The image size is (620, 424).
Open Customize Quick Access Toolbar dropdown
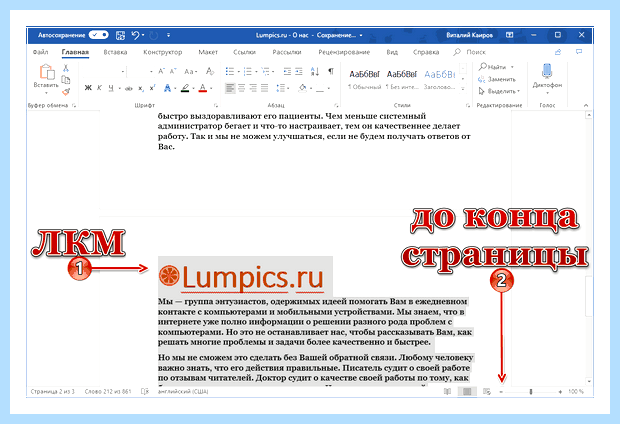(168, 35)
